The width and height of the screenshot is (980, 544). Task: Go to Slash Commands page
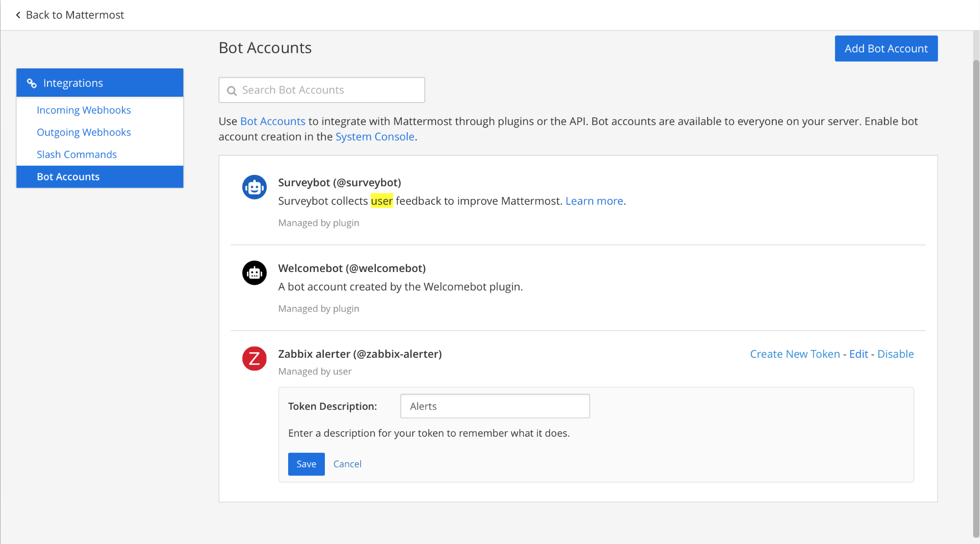pos(76,154)
